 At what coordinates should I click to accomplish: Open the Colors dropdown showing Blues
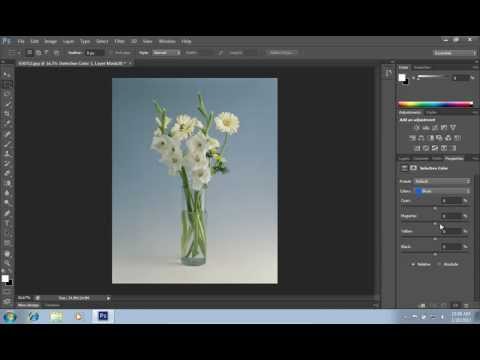pyautogui.click(x=442, y=191)
